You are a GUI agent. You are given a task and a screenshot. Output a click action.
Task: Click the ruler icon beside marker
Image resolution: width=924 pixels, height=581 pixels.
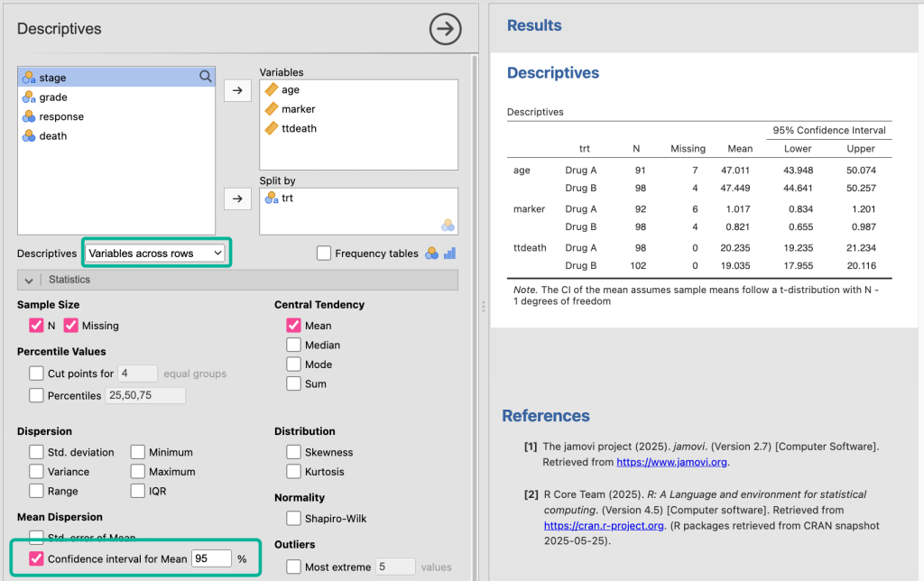271,109
